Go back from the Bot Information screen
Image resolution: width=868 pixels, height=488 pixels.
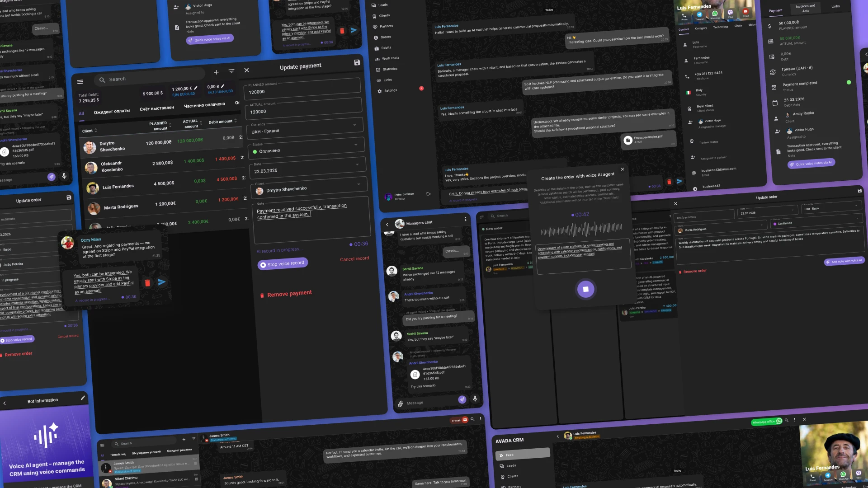click(x=5, y=403)
